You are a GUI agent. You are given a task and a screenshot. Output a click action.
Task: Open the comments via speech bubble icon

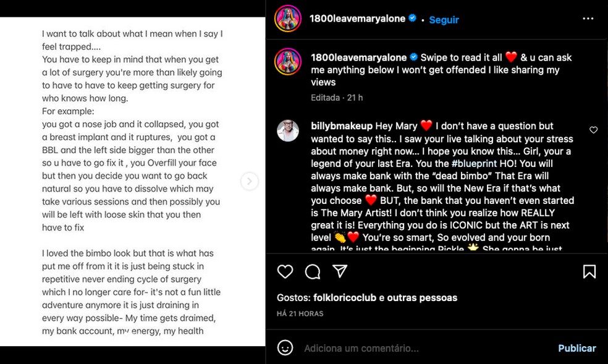313,272
